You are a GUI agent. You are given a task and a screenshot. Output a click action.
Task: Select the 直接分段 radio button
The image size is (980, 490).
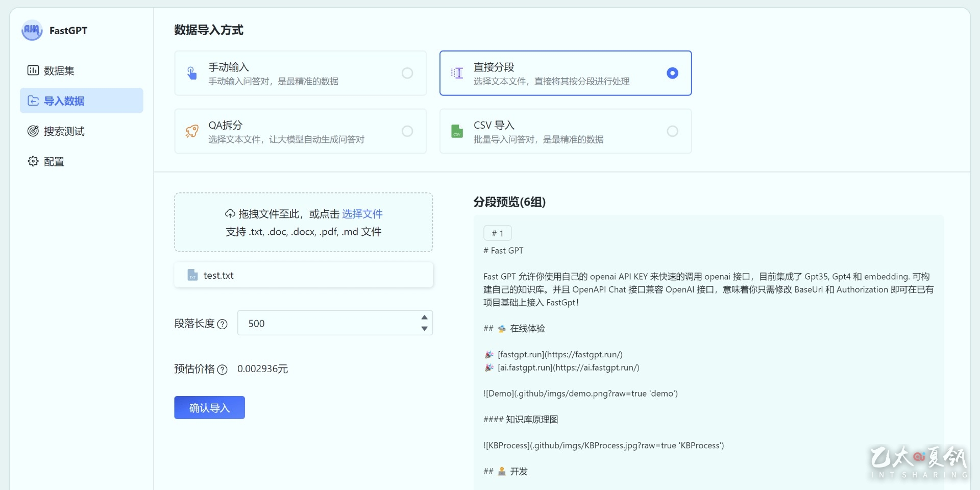(x=672, y=73)
